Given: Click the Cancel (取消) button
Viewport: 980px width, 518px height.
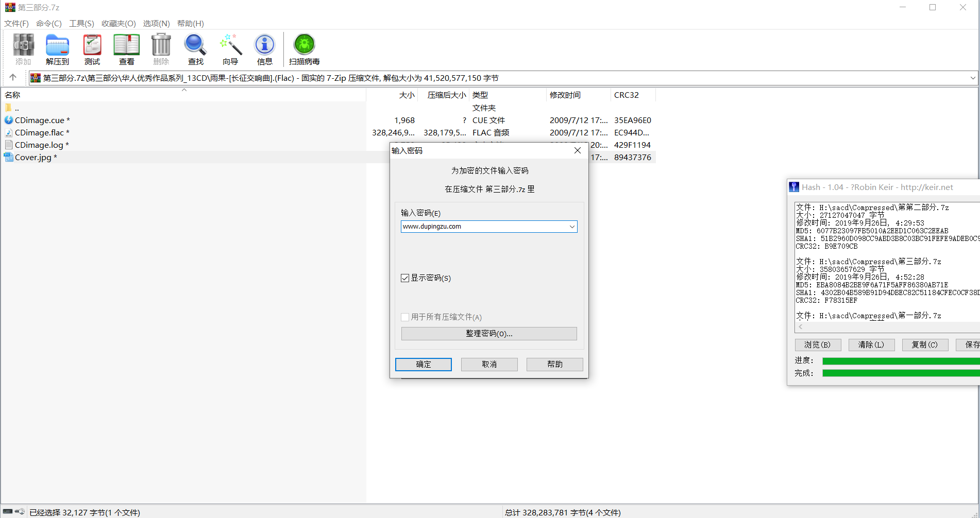Looking at the screenshot, I should coord(489,365).
